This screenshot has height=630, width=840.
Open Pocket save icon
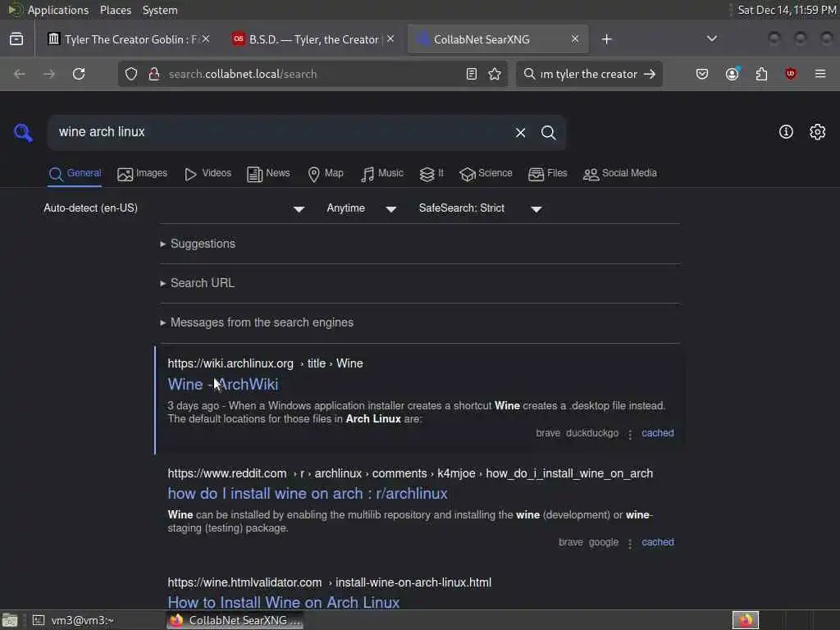(x=702, y=74)
